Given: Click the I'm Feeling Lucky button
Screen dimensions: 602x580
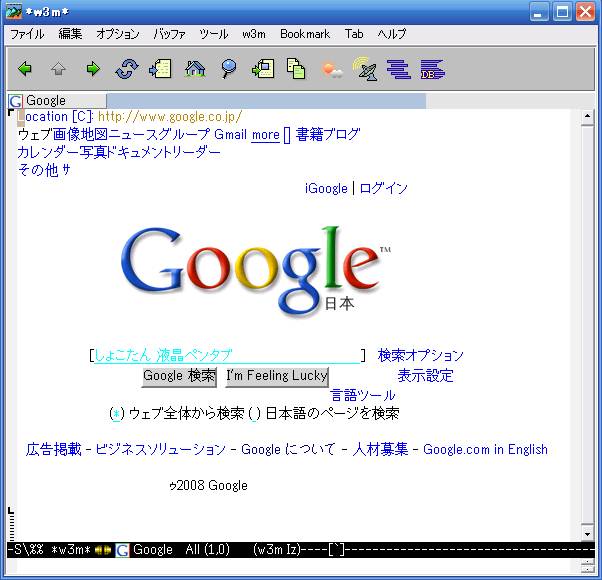Looking at the screenshot, I should coord(277,376).
